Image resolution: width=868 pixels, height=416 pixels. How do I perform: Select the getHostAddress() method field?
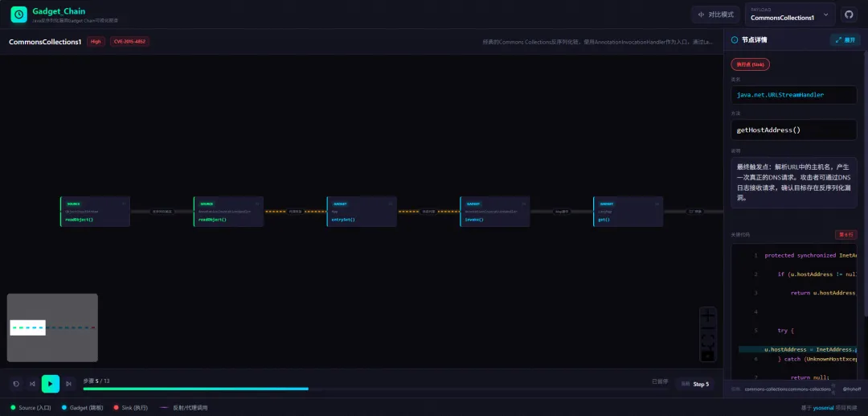click(794, 130)
